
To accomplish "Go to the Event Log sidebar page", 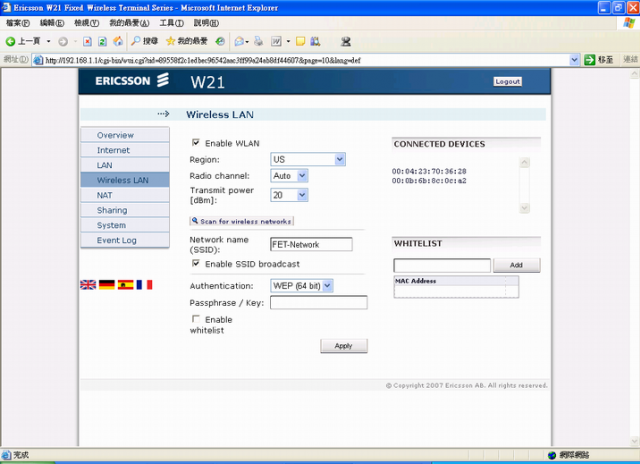I will [125, 240].
